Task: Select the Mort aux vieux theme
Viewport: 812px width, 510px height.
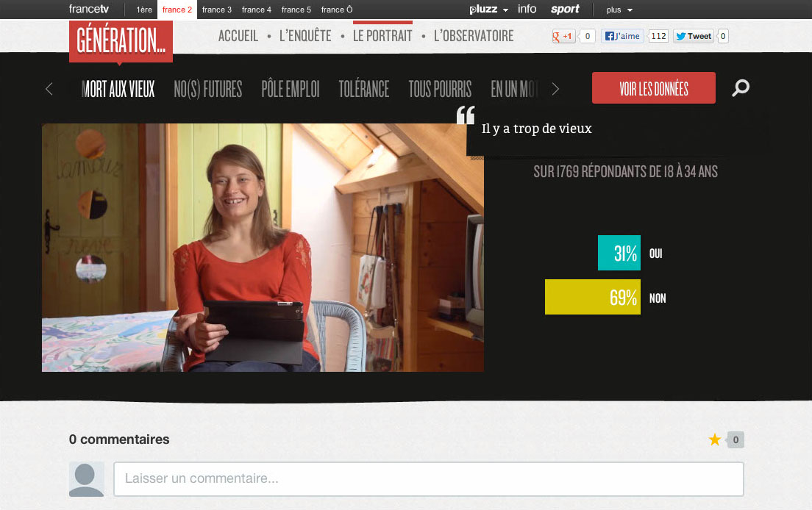Action: coord(118,89)
